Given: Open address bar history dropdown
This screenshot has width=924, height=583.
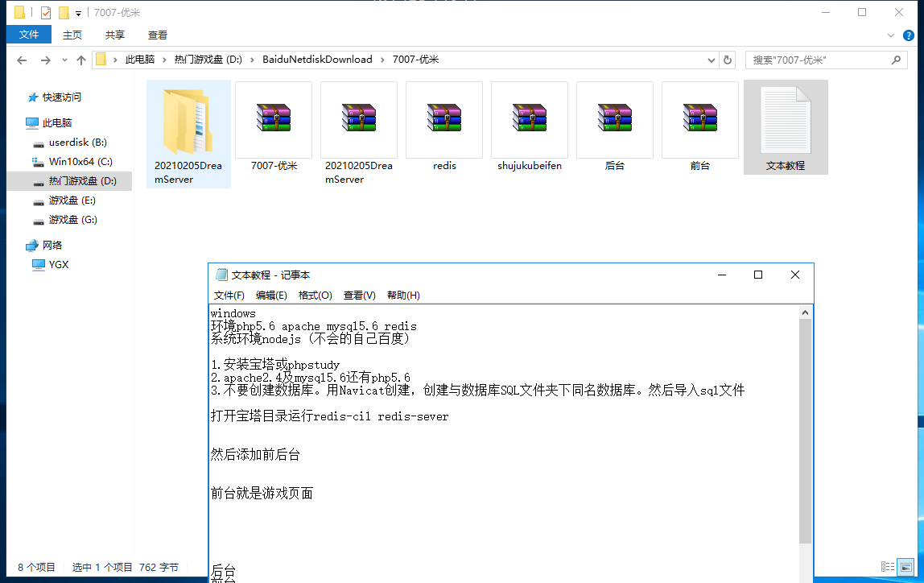Looking at the screenshot, I should [712, 60].
